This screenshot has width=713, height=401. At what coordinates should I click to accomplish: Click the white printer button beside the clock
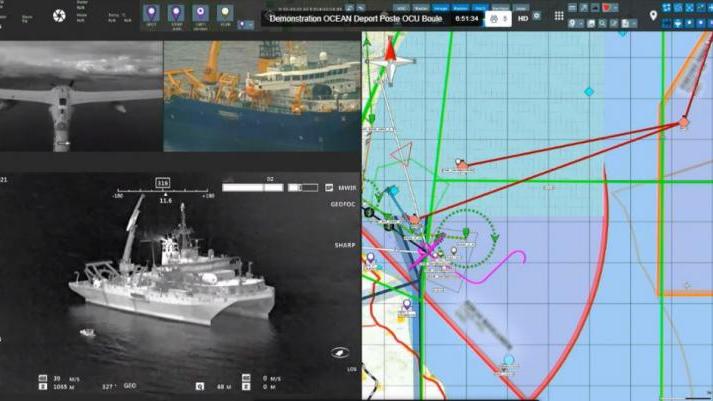click(498, 19)
